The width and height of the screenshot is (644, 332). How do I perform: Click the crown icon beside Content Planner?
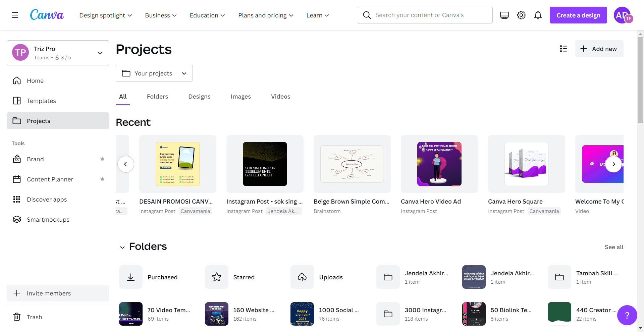[102, 179]
